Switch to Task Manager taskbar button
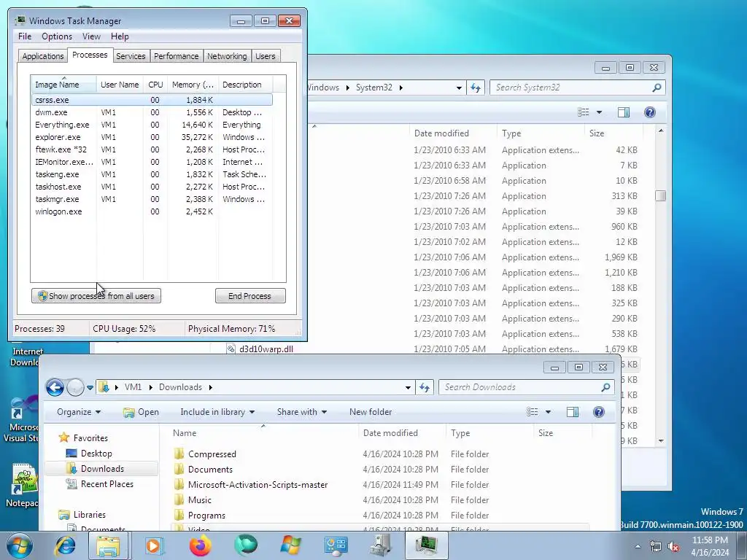Image resolution: width=747 pixels, height=560 pixels. coord(426,545)
